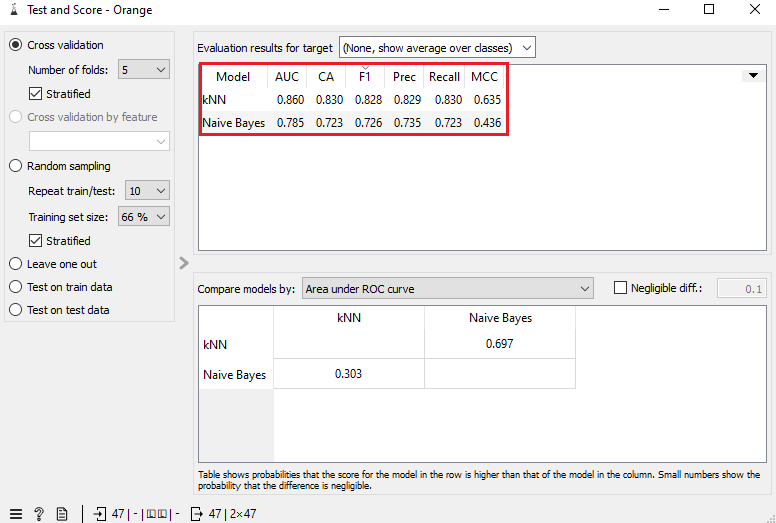Click the input data arrow icon
776x523 pixels.
(x=100, y=514)
